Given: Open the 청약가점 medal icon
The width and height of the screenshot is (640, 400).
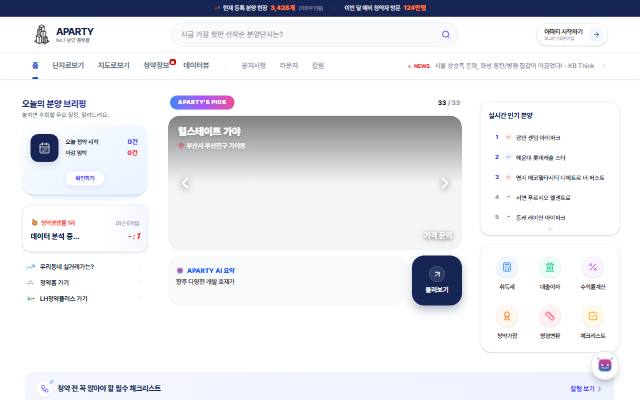Looking at the screenshot, I should (507, 316).
